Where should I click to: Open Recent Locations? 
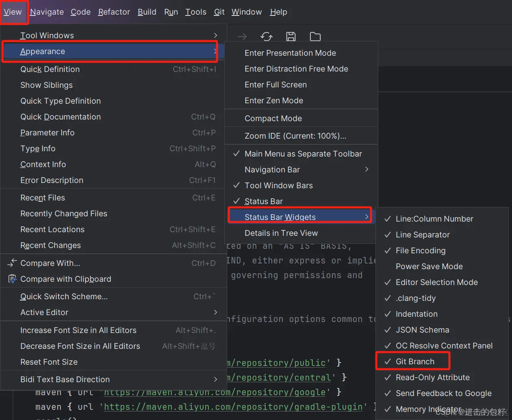[x=113, y=229]
